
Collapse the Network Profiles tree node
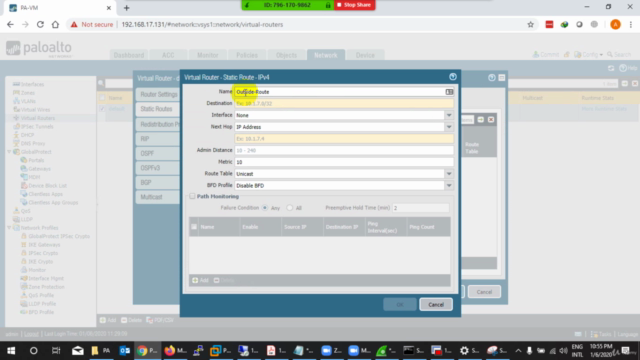pyautogui.click(x=9, y=228)
